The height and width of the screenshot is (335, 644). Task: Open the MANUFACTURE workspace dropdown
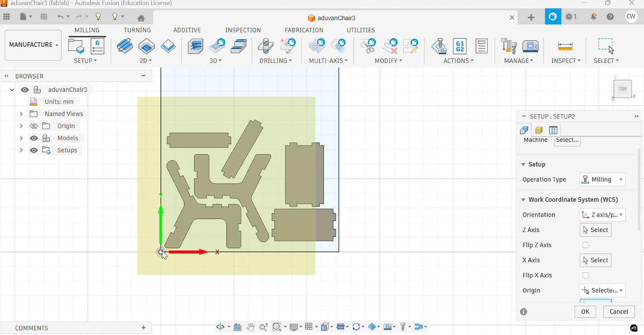coord(33,45)
